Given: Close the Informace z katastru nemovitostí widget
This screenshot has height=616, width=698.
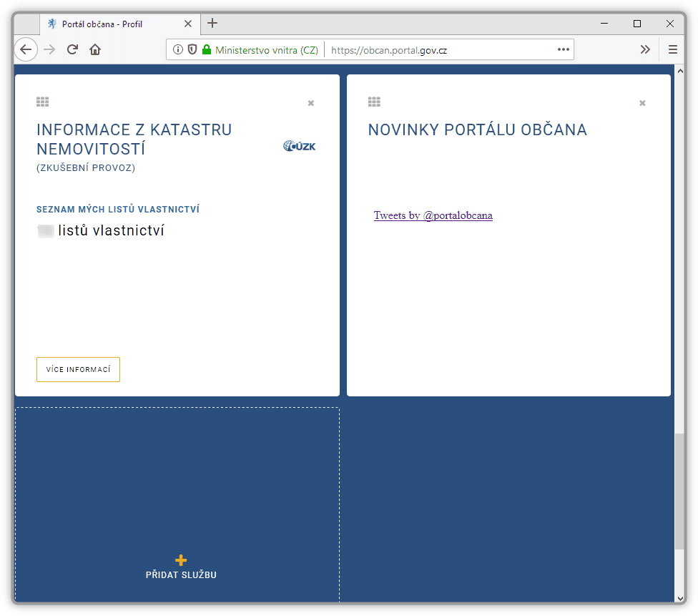Looking at the screenshot, I should point(310,103).
